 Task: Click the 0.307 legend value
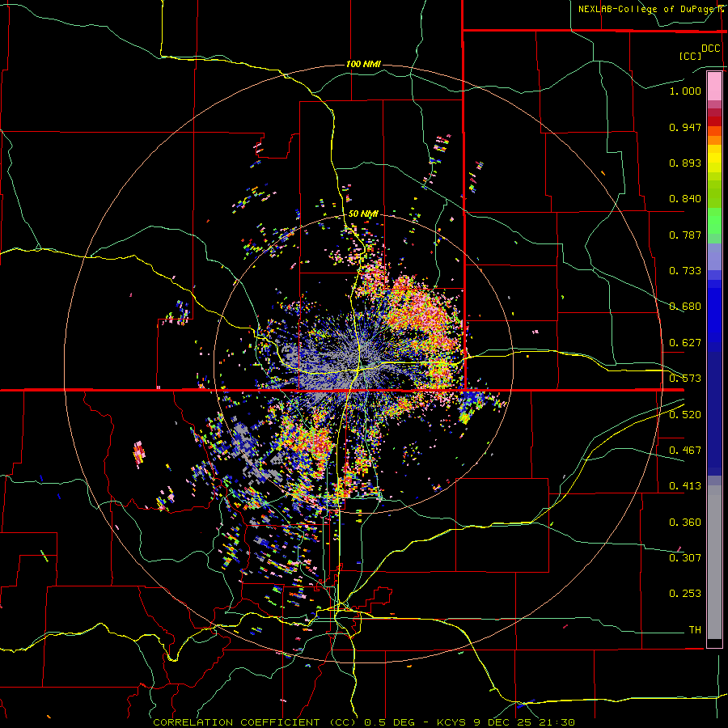(685, 558)
